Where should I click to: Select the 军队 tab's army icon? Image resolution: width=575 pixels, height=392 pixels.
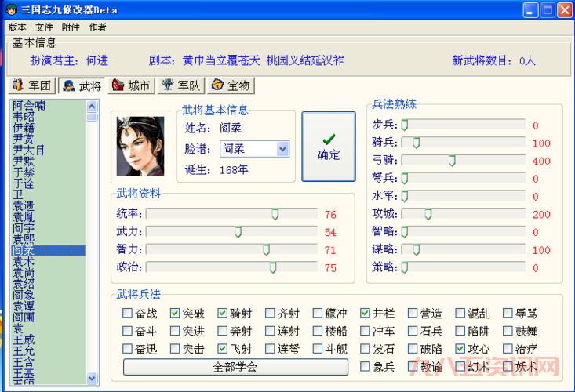tap(168, 85)
